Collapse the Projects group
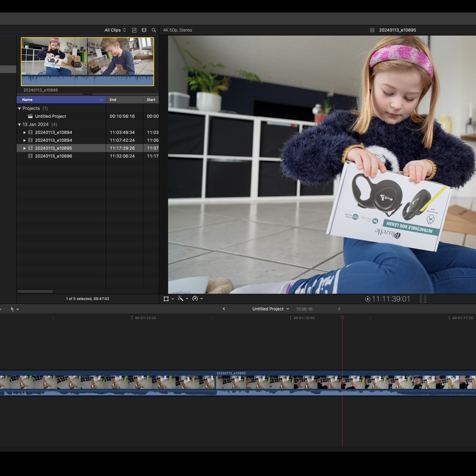This screenshot has width=476, height=476. [20, 108]
